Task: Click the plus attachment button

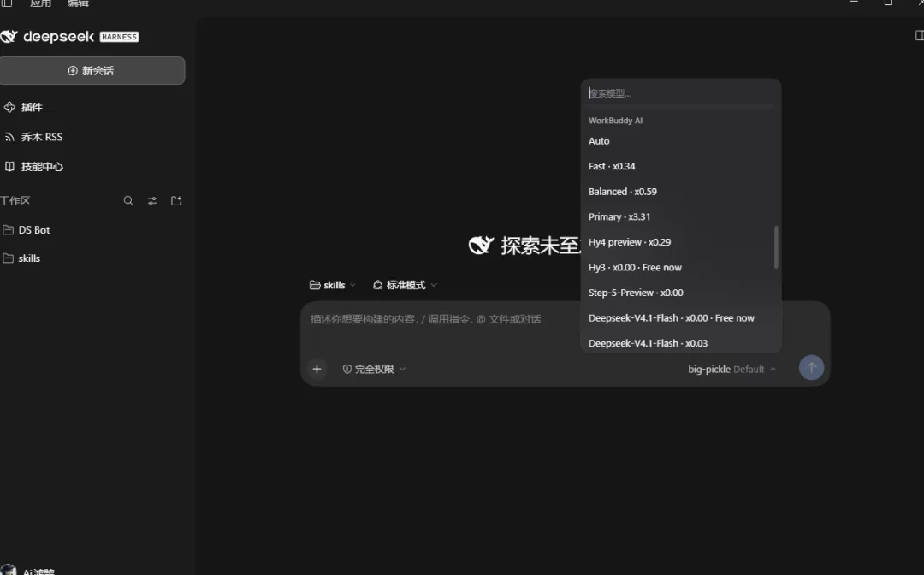Action: (317, 369)
